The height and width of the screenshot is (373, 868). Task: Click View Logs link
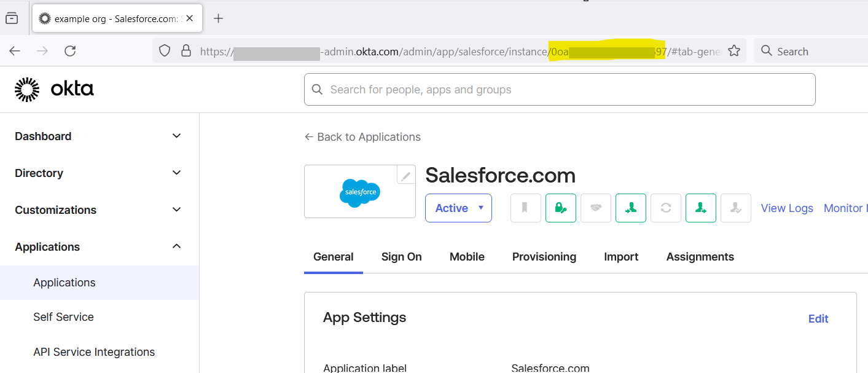pyautogui.click(x=787, y=208)
